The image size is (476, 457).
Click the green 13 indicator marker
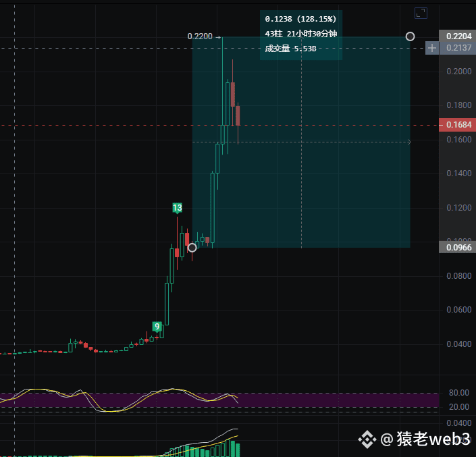click(178, 208)
